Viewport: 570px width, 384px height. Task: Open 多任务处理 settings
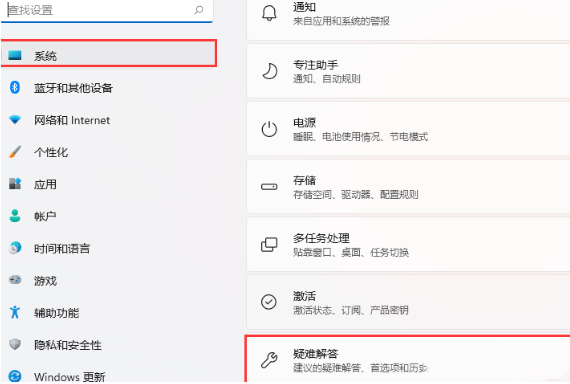(x=408, y=244)
